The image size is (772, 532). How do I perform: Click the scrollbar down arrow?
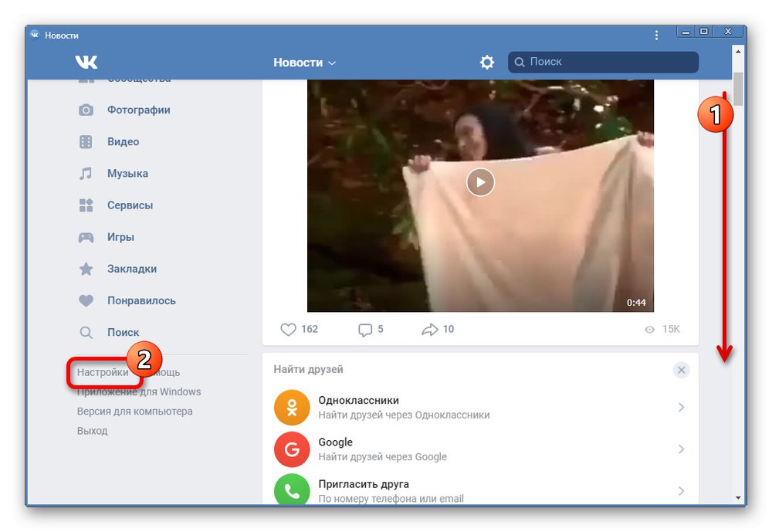click(x=737, y=497)
